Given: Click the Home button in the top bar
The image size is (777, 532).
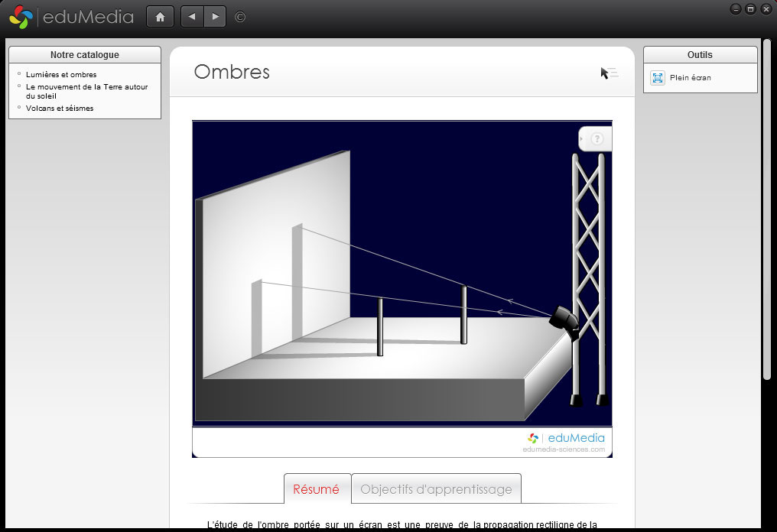Looking at the screenshot, I should pyautogui.click(x=160, y=17).
